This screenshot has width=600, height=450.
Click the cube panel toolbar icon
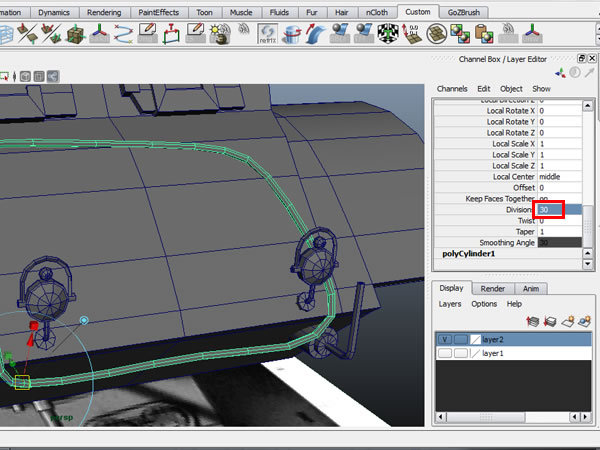[x=25, y=77]
